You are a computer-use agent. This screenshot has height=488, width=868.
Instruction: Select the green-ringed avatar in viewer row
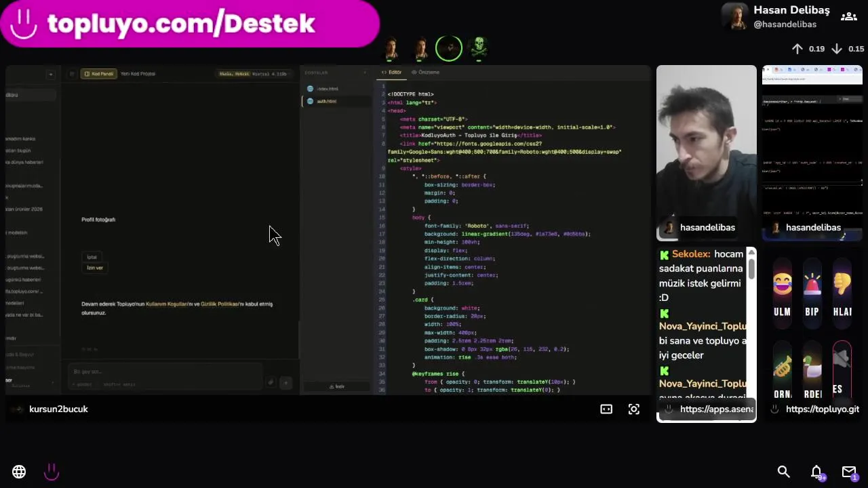pyautogui.click(x=449, y=48)
